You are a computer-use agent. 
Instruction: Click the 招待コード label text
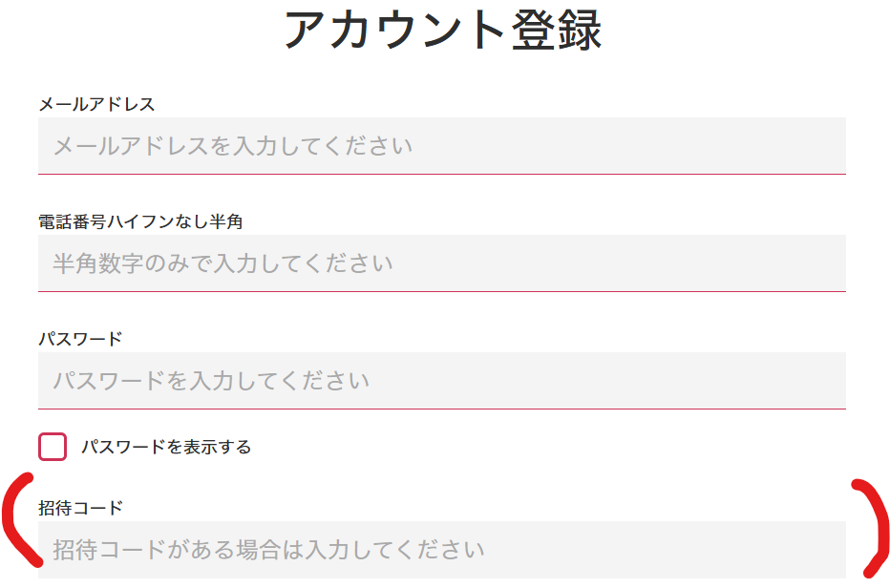click(80, 508)
